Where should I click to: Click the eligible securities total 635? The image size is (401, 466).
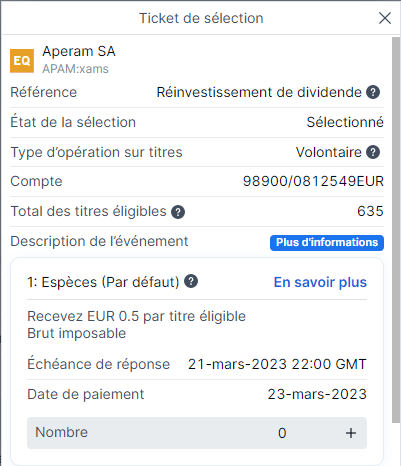click(x=370, y=211)
